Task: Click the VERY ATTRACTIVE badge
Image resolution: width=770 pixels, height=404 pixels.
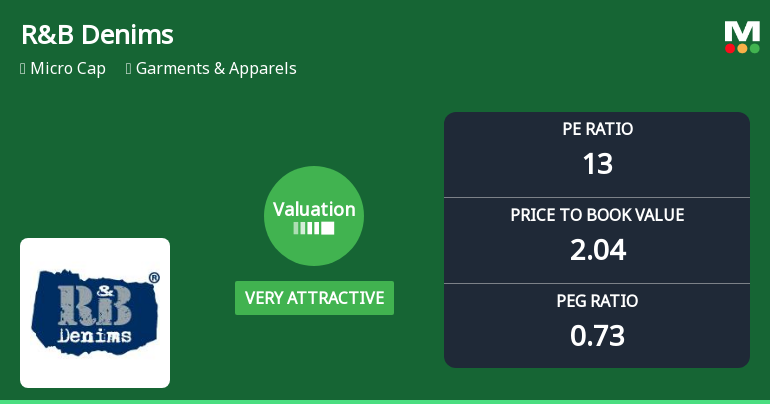Action: click(x=314, y=298)
